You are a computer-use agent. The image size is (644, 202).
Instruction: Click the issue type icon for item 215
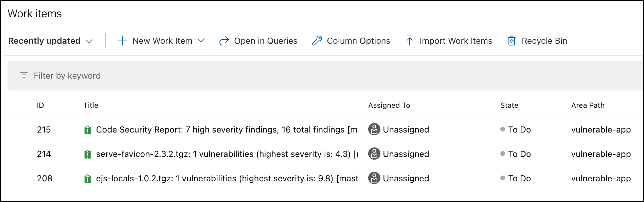88,130
